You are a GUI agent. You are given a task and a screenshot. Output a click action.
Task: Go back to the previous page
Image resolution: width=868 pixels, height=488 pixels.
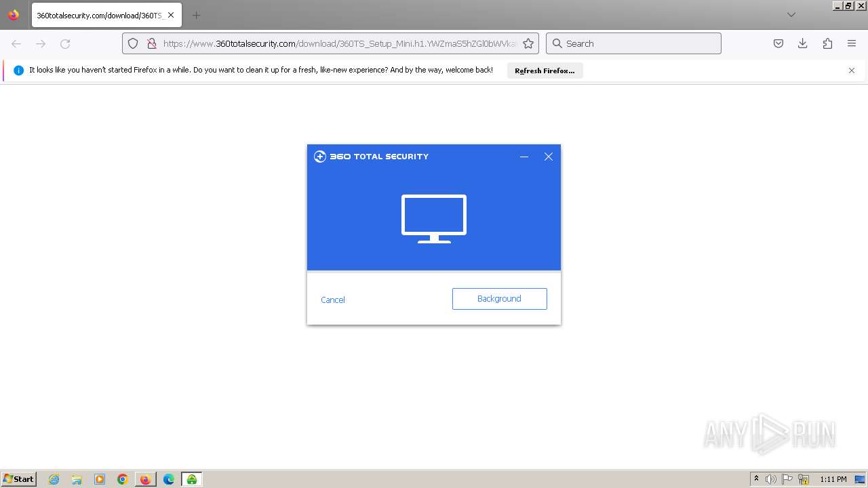point(16,43)
